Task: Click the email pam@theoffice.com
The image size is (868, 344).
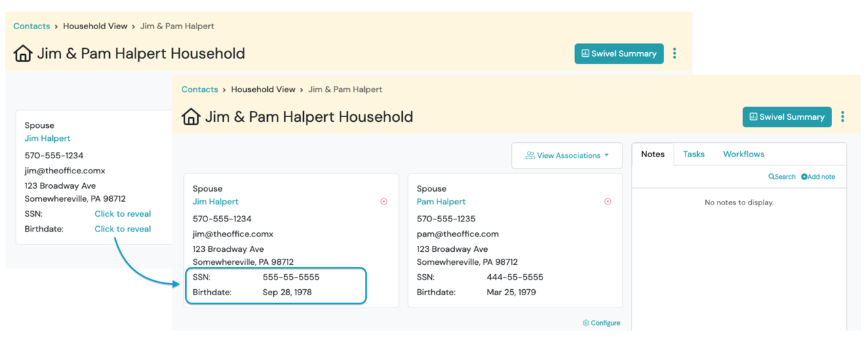Action: (x=458, y=234)
